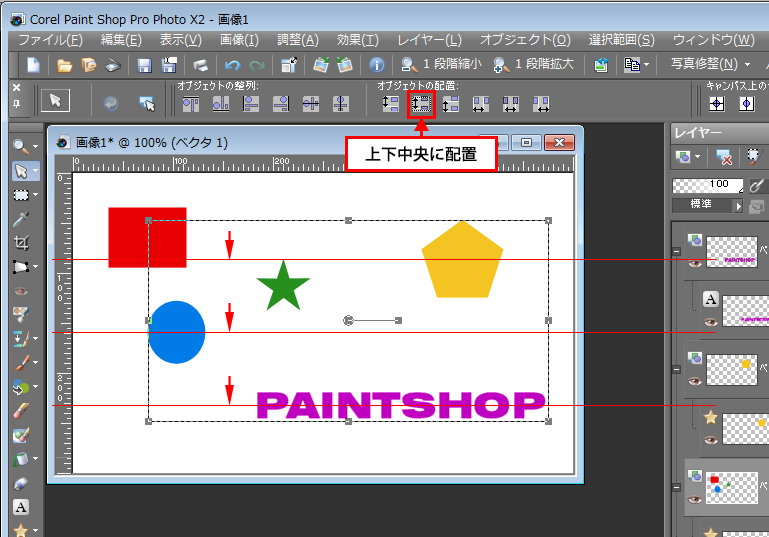Viewport: 769px width, 537px height.
Task: Select the Paint Brush tool
Action: click(21, 363)
